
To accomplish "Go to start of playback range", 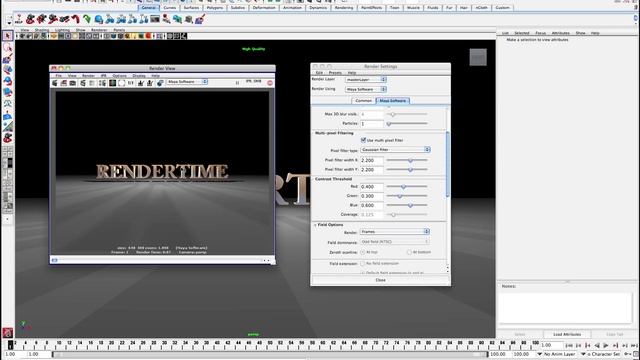I will pos(569,345).
